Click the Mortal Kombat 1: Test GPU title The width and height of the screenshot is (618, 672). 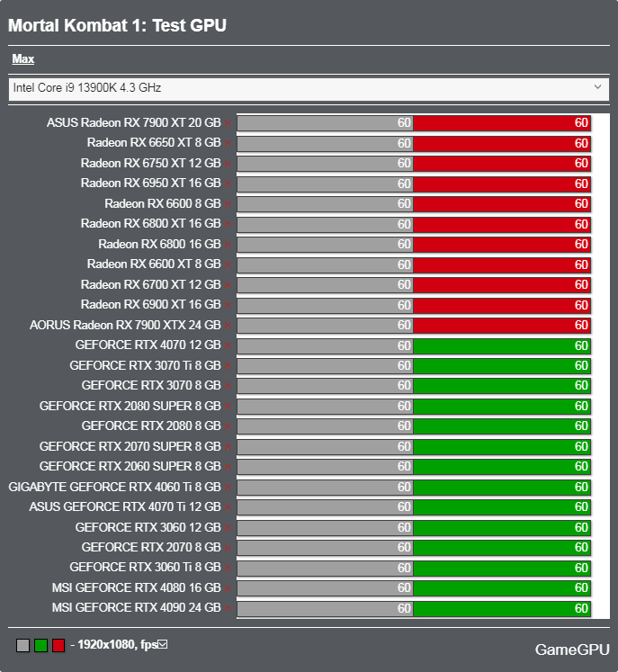coord(117,26)
